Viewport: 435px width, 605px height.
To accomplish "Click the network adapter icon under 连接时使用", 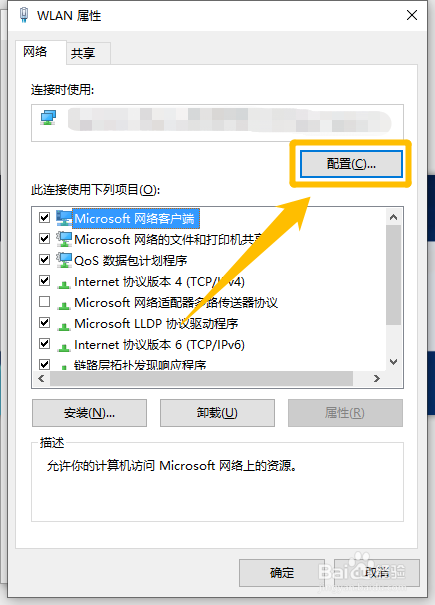I will click(x=49, y=118).
